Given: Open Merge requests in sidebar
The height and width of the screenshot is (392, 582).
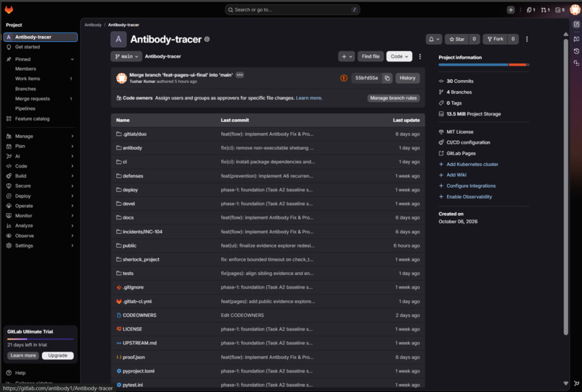Looking at the screenshot, I should pos(32,99).
